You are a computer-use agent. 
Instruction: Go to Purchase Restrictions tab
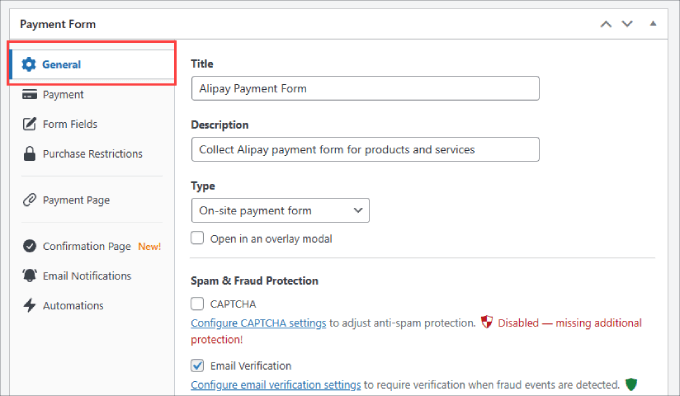coord(92,154)
